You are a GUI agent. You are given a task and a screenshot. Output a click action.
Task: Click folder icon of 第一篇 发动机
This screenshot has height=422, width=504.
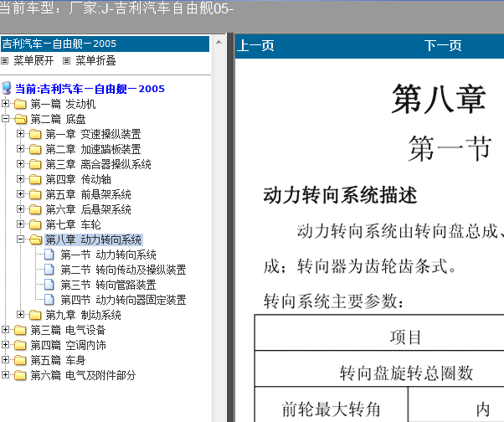(20, 104)
